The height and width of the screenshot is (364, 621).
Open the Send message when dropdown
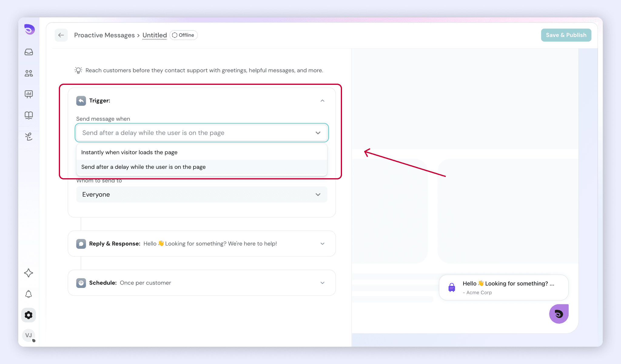[x=202, y=133]
